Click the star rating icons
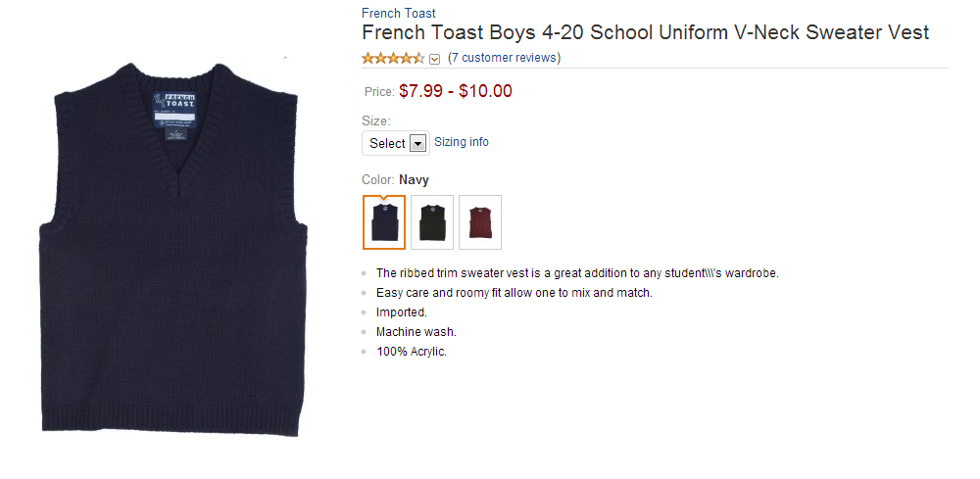This screenshot has width=980, height=479. click(x=393, y=58)
